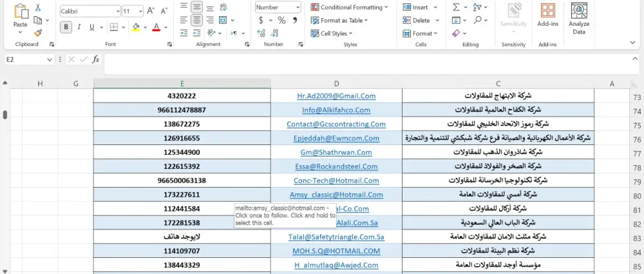Open Sort & Filter icon
The width and height of the screenshot is (644, 274).
(477, 7)
